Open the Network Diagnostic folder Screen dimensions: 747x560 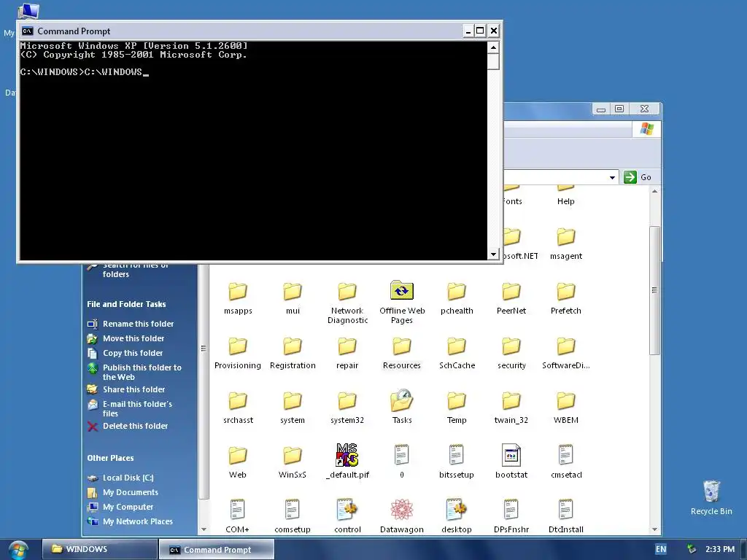pyautogui.click(x=347, y=303)
